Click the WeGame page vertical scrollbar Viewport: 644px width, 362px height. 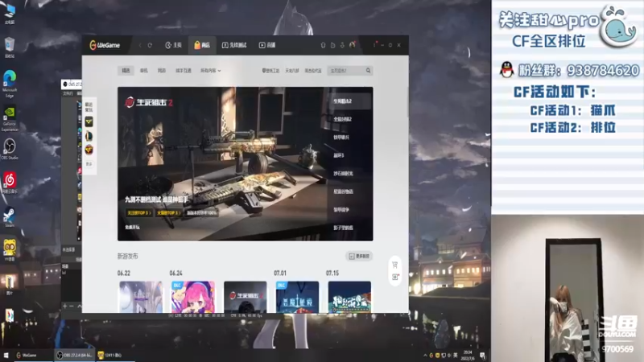coord(407,102)
